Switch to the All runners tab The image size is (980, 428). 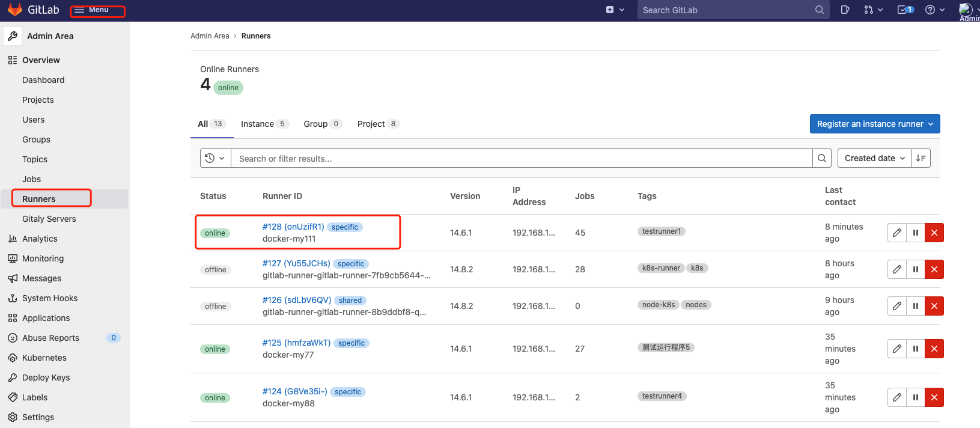[x=212, y=124]
